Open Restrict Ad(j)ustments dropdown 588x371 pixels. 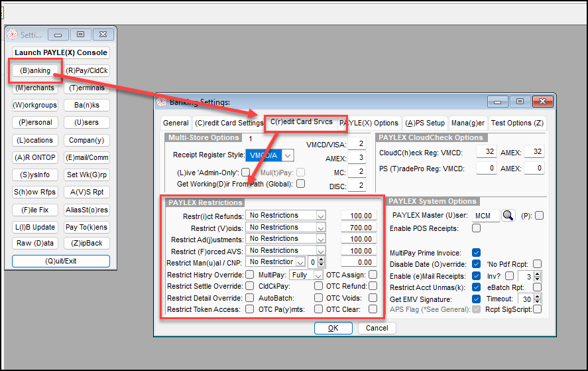(321, 239)
